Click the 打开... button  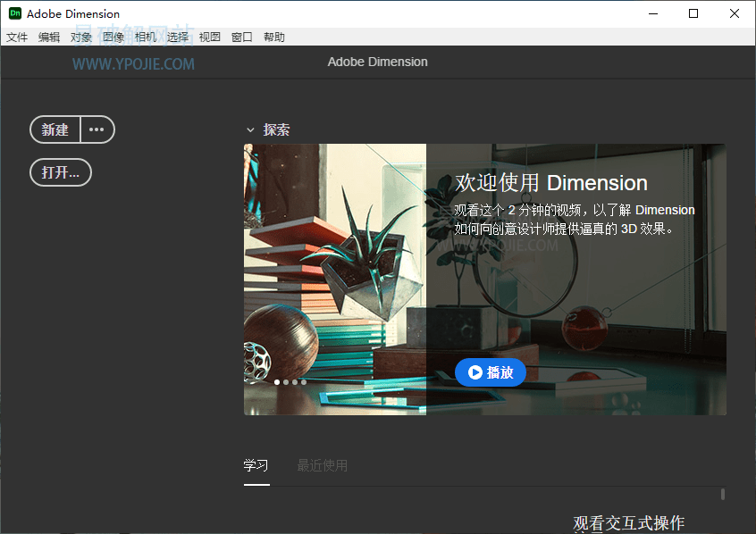pos(61,172)
